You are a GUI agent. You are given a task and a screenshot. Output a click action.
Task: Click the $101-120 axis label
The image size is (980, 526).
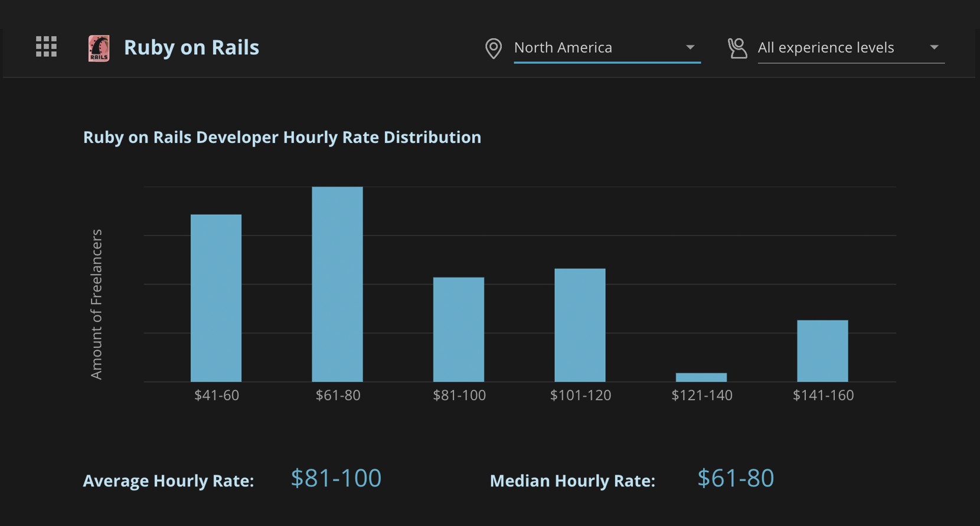pos(580,396)
